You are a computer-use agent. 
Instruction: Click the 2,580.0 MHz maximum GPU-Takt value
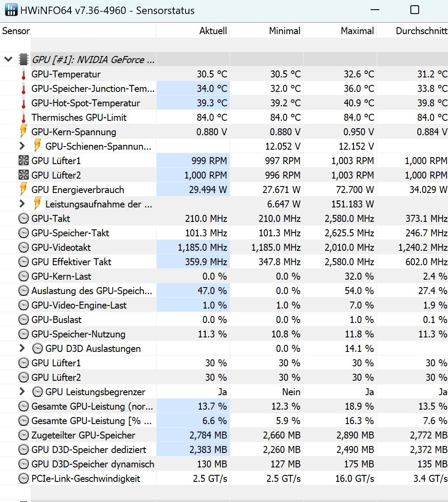350,218
